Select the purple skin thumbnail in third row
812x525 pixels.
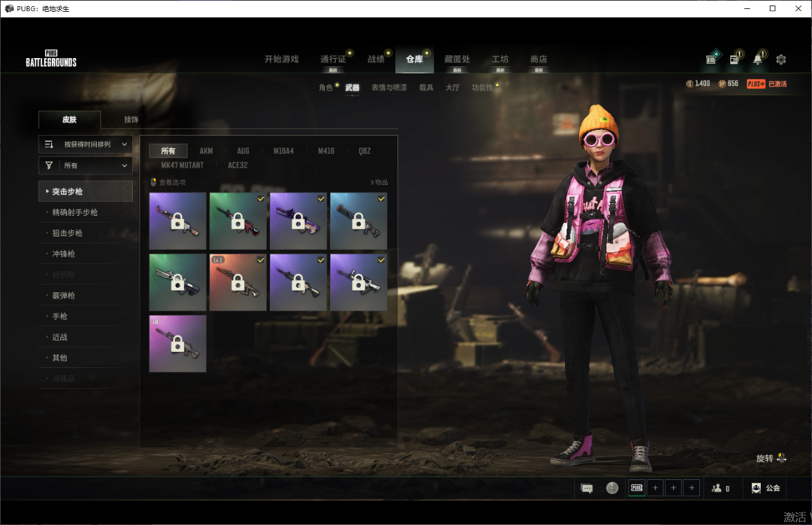(x=177, y=344)
